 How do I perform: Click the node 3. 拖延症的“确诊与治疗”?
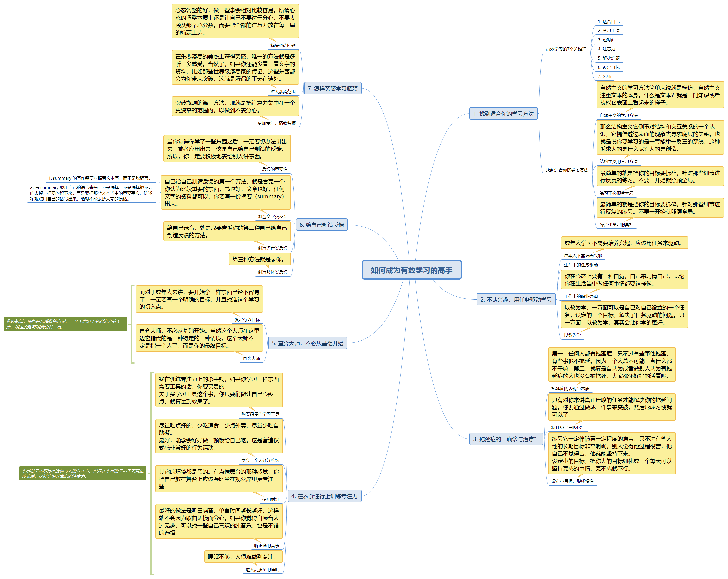[506, 439]
